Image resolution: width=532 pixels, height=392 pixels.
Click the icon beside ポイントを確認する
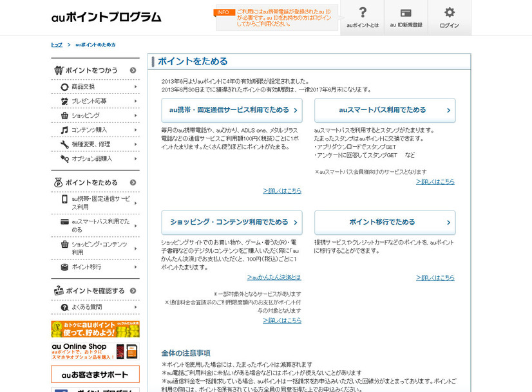(x=59, y=290)
